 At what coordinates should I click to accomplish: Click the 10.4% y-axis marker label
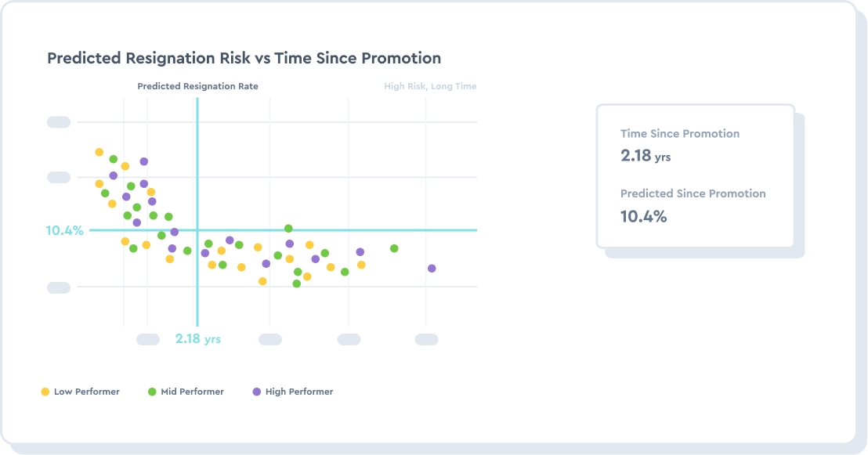coord(64,230)
